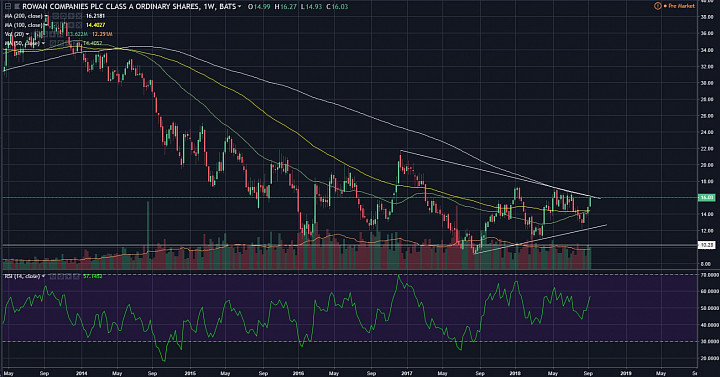Click the RSI (14, close) legend label
This screenshot has height=377, width=720.
coord(22,276)
